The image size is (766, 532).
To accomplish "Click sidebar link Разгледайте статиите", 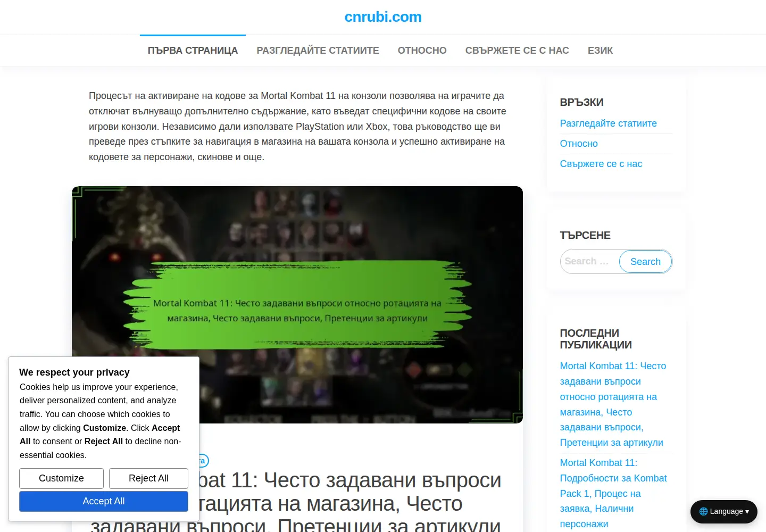I will coord(608,123).
